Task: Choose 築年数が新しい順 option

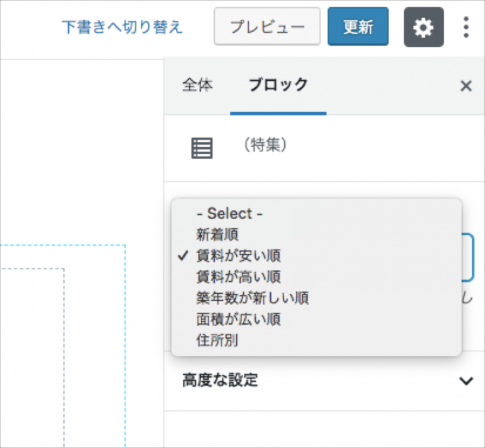Action: (316, 298)
